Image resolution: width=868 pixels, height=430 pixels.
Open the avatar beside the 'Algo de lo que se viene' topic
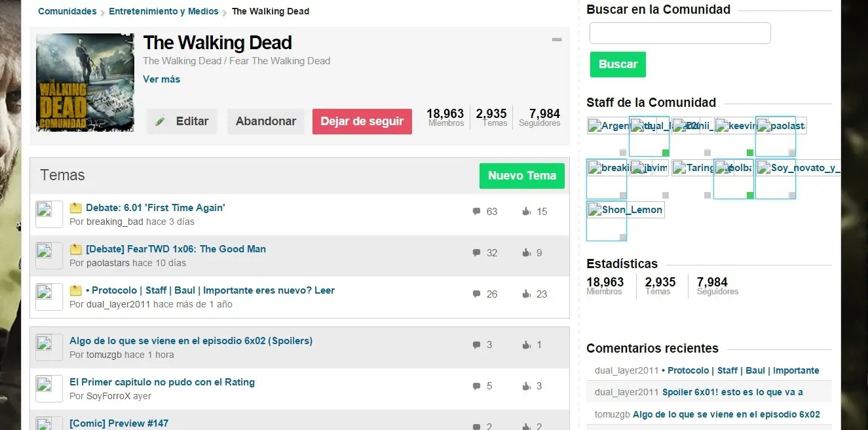[48, 347]
